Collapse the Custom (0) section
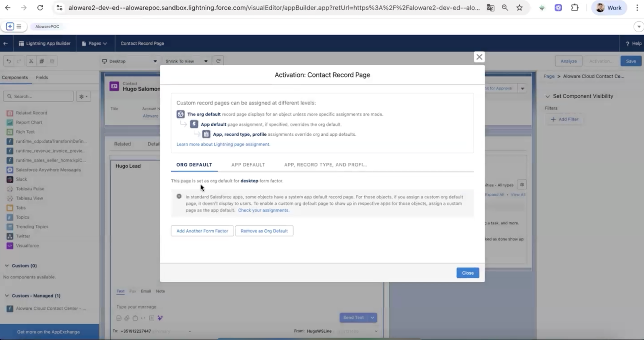The height and width of the screenshot is (340, 644). (7, 266)
